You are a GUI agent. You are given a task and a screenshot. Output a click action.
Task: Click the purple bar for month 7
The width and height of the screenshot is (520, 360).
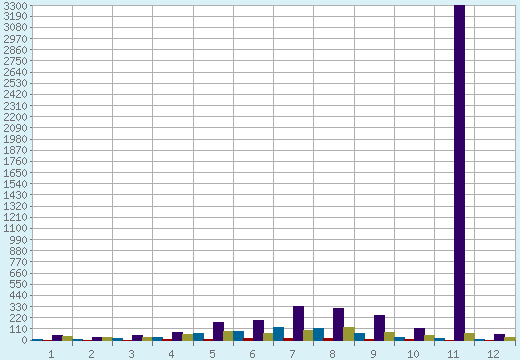point(298,323)
